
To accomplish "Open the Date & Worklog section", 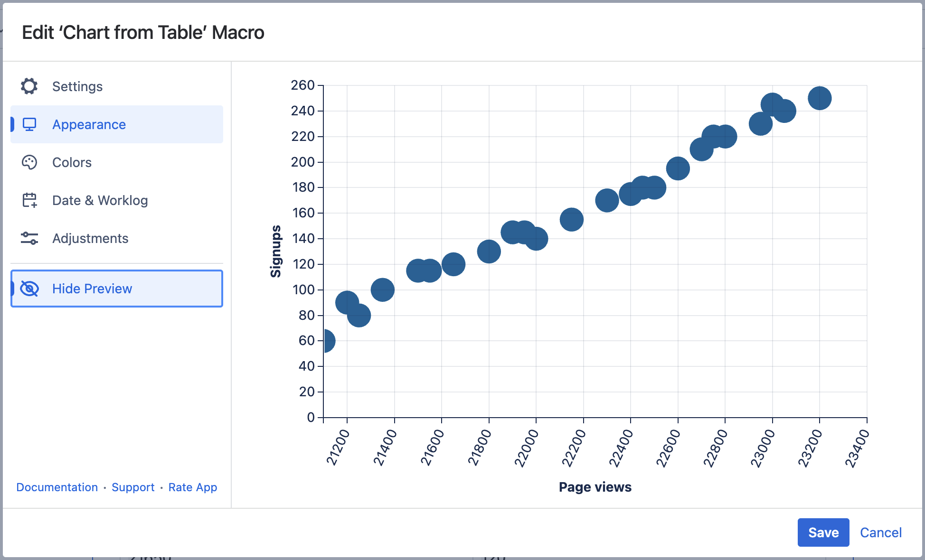I will (100, 200).
